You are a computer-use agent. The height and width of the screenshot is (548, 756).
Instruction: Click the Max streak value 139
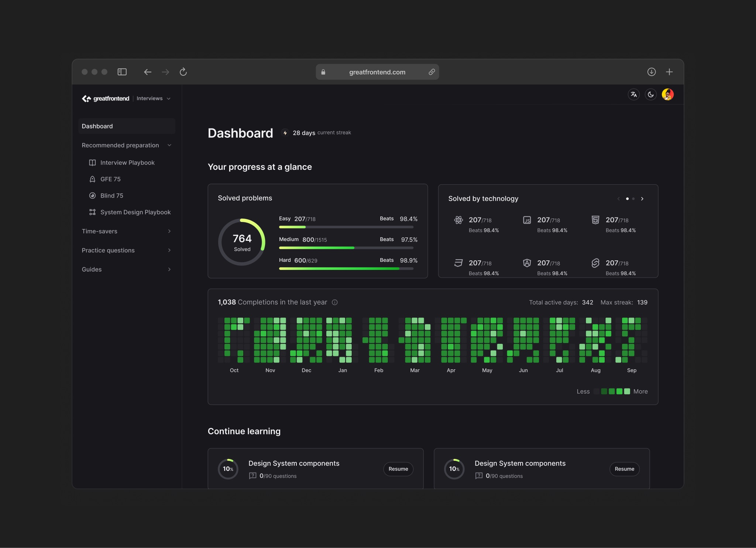click(642, 302)
